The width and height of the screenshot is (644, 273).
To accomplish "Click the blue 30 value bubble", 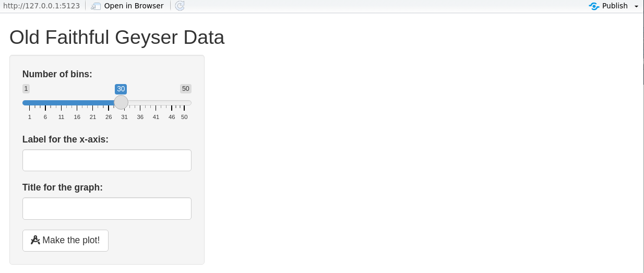I will [121, 89].
